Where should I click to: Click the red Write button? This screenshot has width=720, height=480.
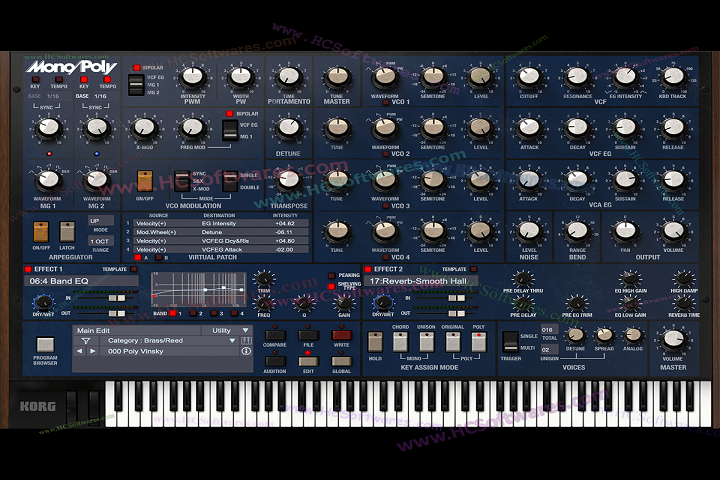[x=342, y=335]
